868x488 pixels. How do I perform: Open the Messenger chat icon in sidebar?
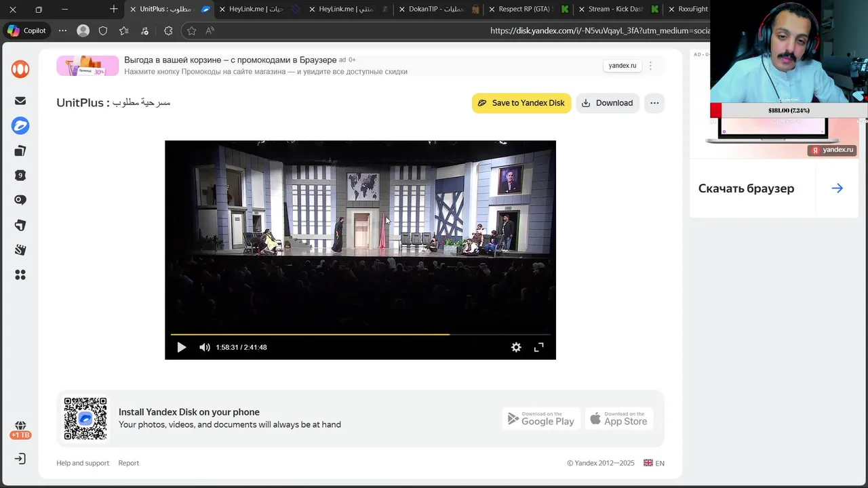[x=20, y=200]
